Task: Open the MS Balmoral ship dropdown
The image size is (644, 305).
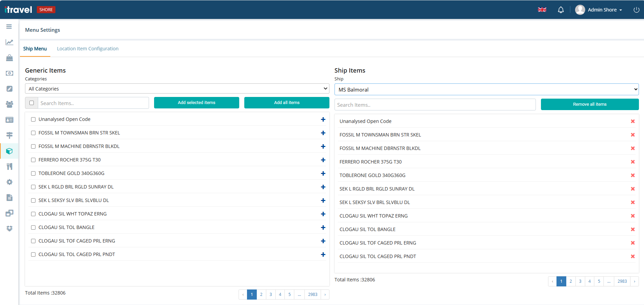Action: pyautogui.click(x=486, y=90)
